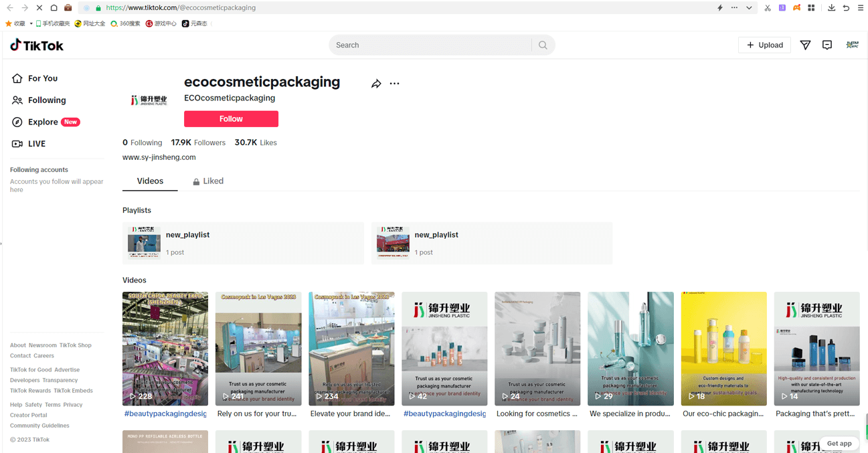Open the www.sy-jinsheng.com link
This screenshot has height=453, width=868.
click(x=159, y=157)
